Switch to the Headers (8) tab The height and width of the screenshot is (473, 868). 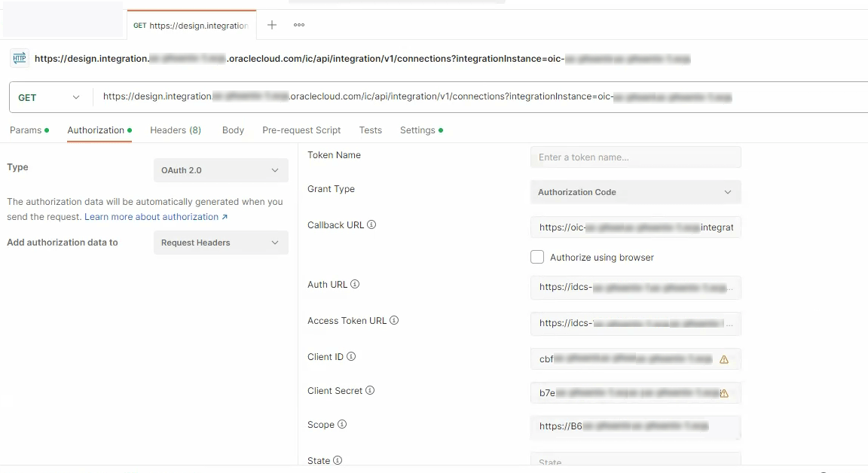click(175, 130)
